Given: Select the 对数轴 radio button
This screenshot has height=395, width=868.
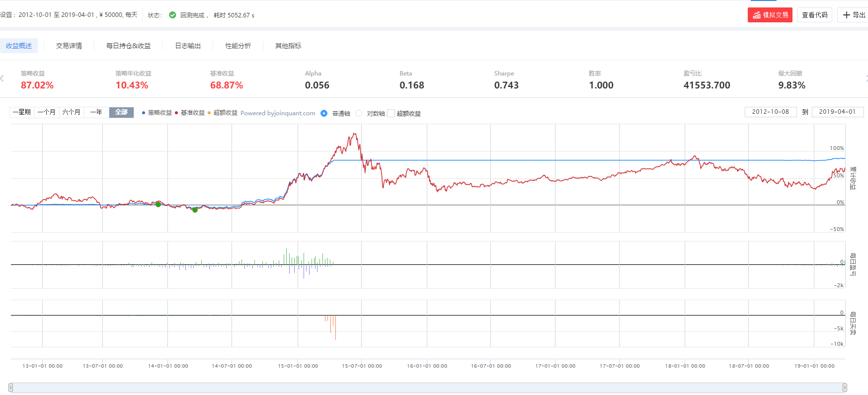Looking at the screenshot, I should tap(359, 113).
